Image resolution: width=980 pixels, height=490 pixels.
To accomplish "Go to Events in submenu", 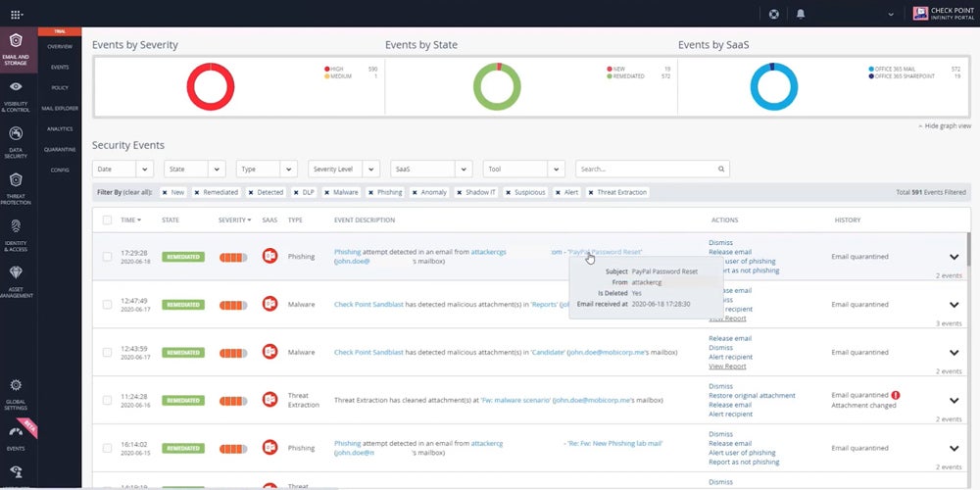I will click(x=60, y=68).
